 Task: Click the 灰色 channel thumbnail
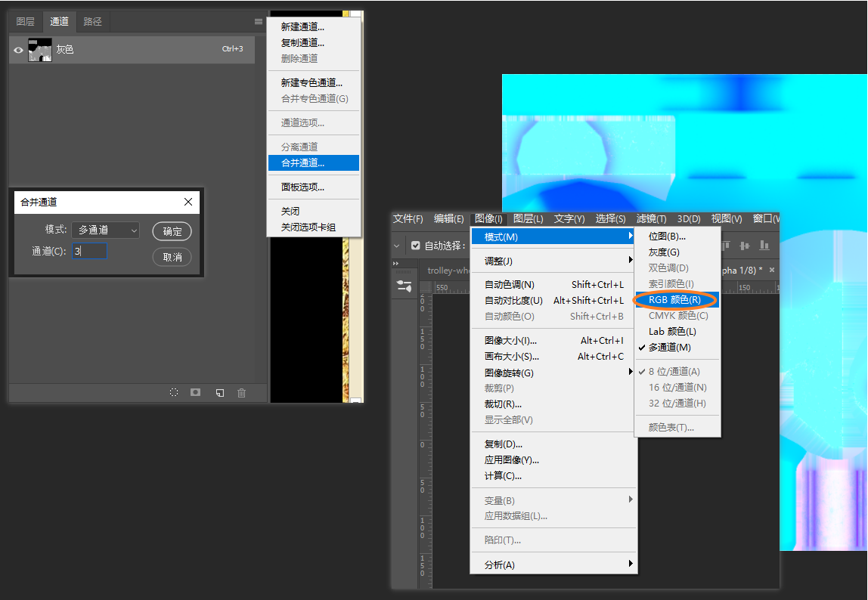tap(39, 49)
